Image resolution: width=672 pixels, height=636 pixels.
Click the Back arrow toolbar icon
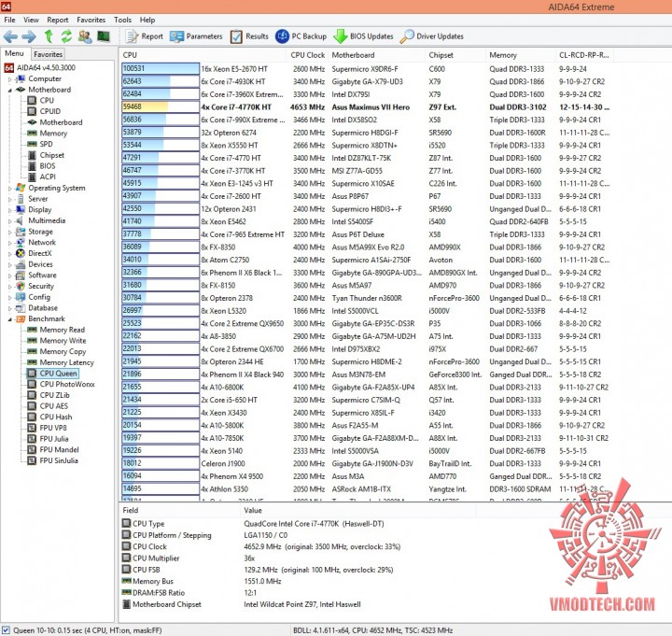click(10, 36)
